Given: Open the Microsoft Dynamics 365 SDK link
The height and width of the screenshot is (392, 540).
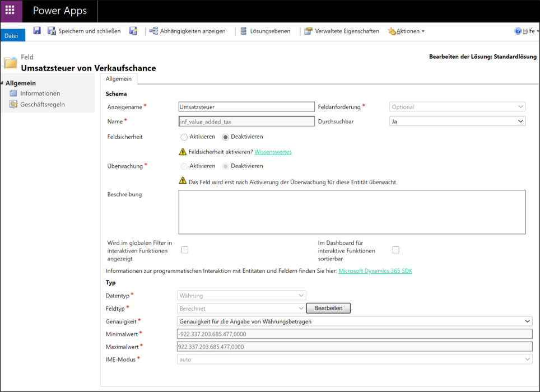Looking at the screenshot, I should (375, 271).
